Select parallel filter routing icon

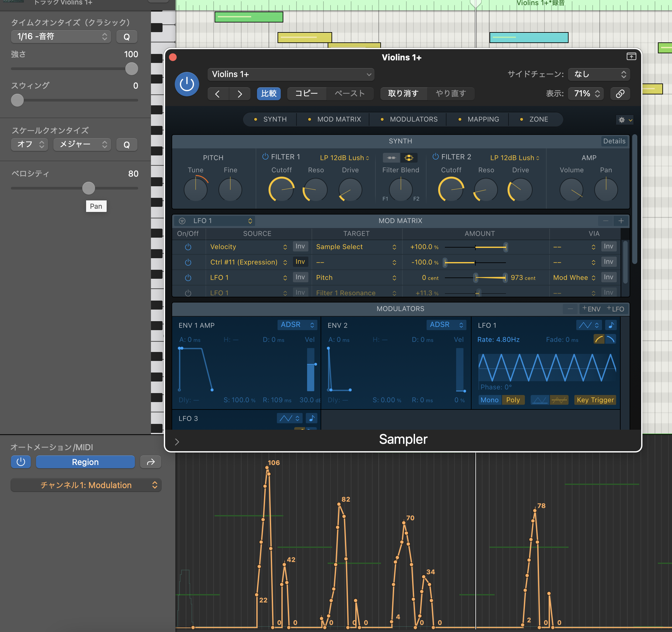[409, 157]
